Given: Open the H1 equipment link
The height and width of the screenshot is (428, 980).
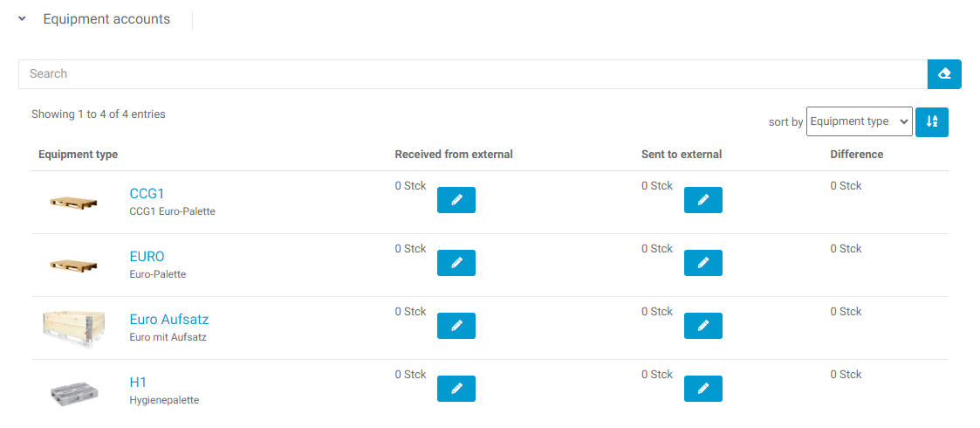Looking at the screenshot, I should (138, 383).
